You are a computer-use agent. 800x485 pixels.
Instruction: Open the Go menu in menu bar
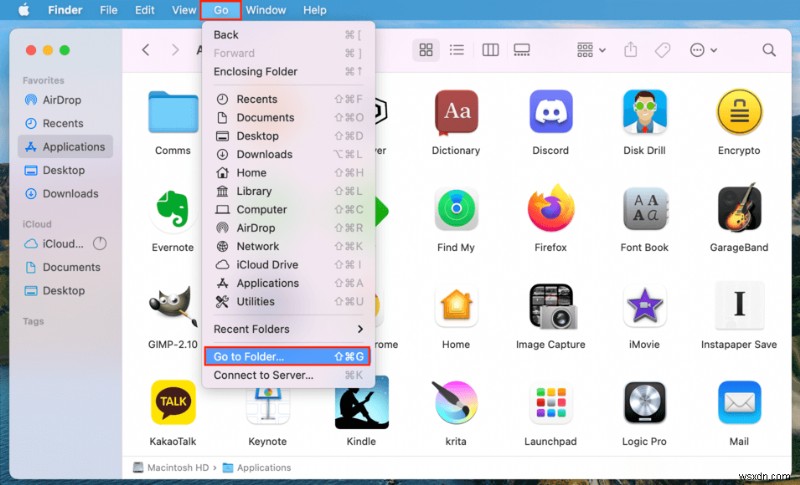[x=221, y=10]
